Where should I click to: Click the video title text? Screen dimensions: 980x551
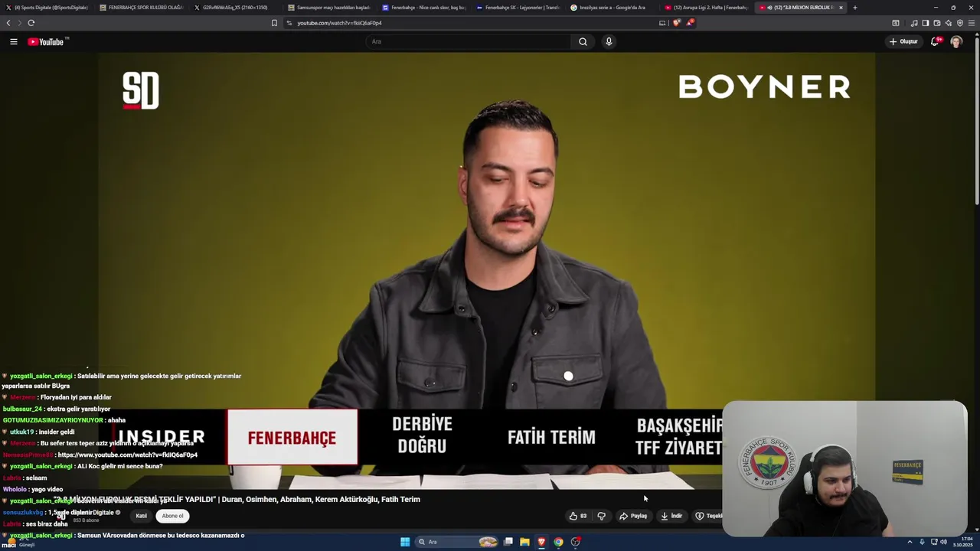pyautogui.click(x=237, y=499)
